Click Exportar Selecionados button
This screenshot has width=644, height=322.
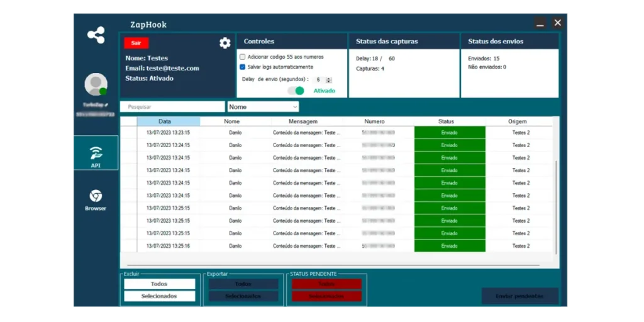coord(243,296)
